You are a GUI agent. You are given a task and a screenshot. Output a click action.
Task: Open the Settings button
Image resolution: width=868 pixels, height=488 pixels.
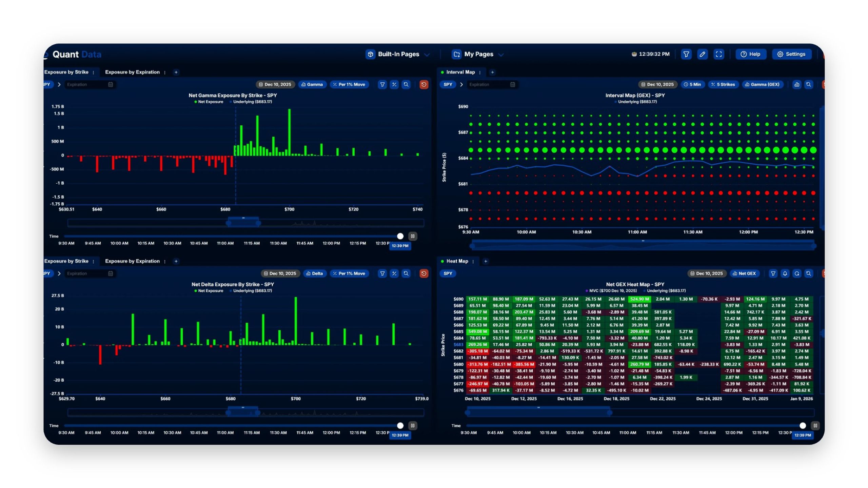point(792,54)
